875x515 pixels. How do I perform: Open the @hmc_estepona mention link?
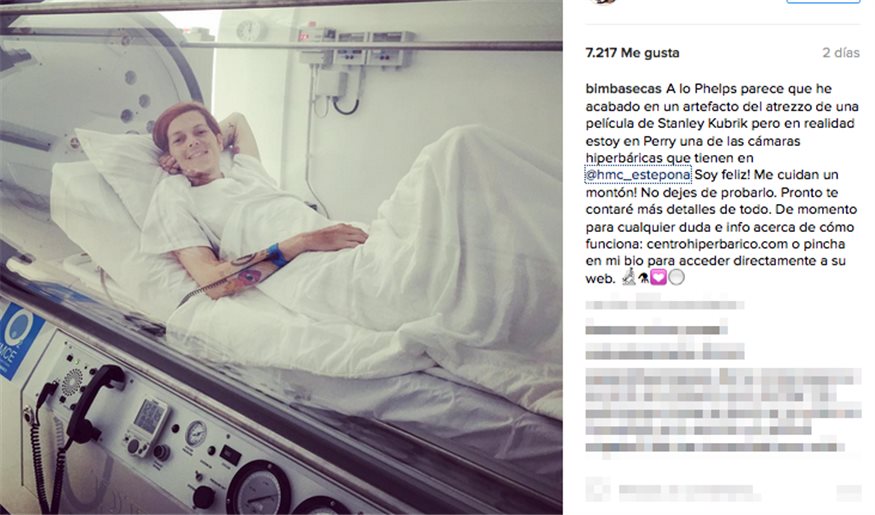point(638,175)
